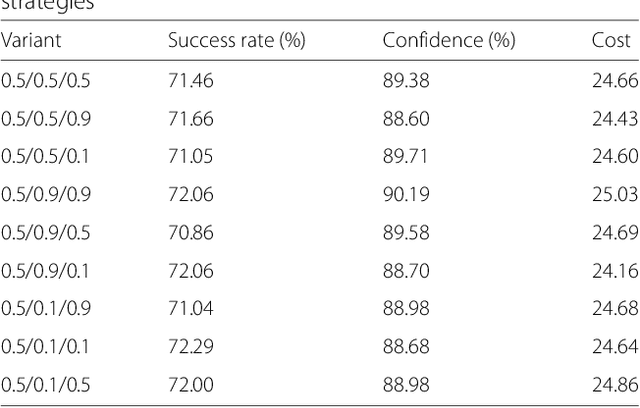Click the Cost column header
The width and height of the screenshot is (640, 408).
click(x=611, y=41)
